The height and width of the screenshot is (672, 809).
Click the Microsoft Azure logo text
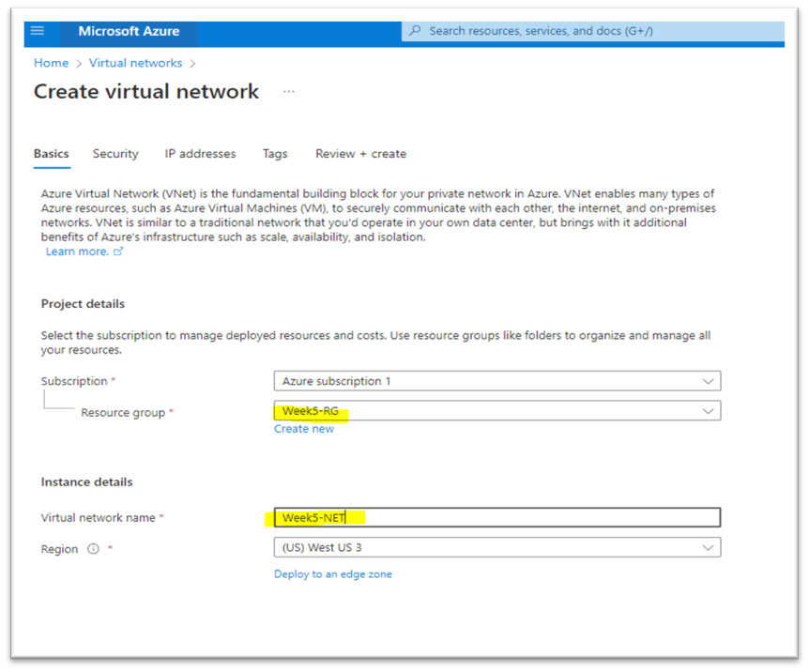[x=129, y=31]
